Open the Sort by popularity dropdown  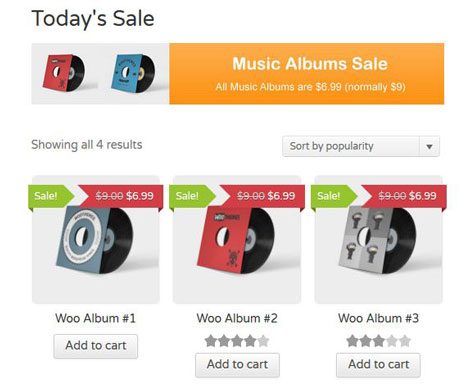click(361, 146)
